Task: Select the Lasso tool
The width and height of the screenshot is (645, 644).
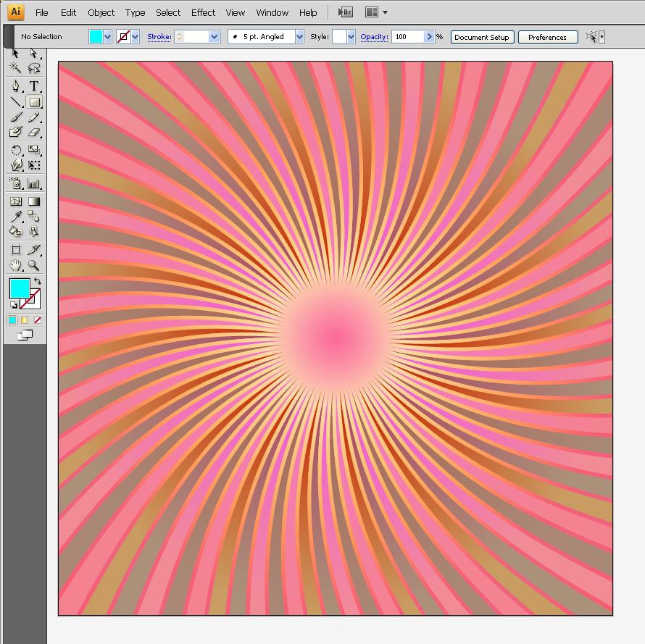Action: [34, 68]
